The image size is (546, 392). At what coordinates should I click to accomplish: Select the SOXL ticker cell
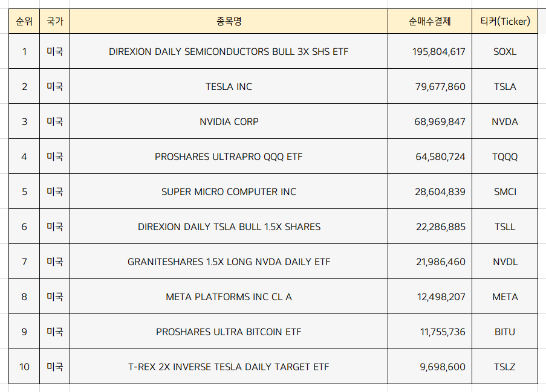pyautogui.click(x=505, y=51)
